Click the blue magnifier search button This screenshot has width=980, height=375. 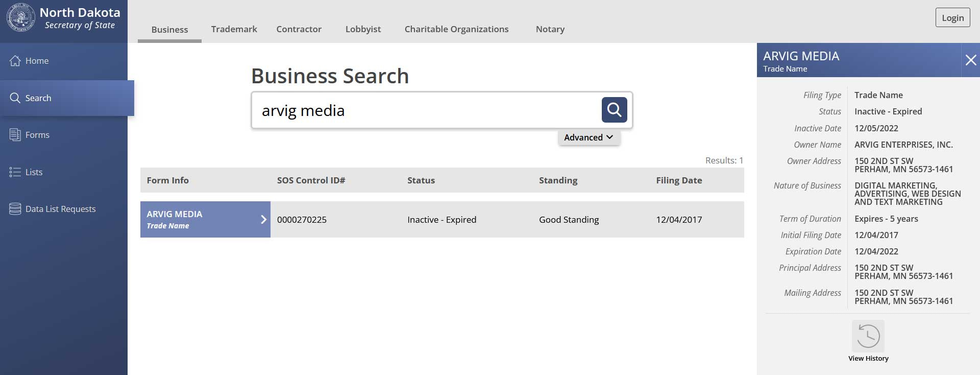pos(614,110)
